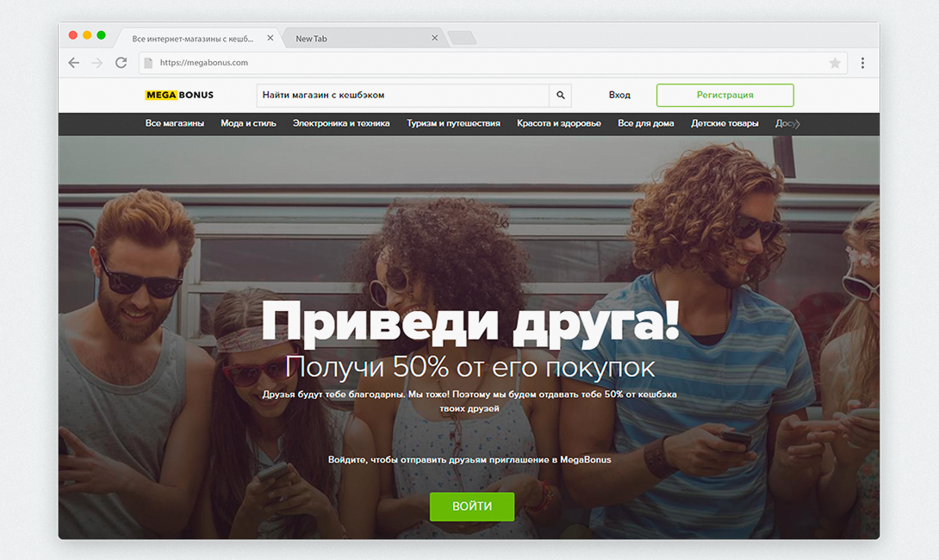
Task: Open Детские товары category
Action: coord(724,123)
